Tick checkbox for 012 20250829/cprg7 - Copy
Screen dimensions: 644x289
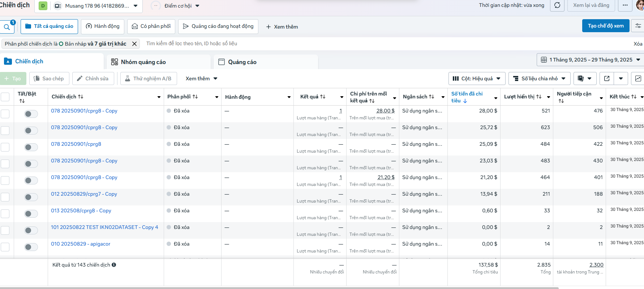tap(5, 197)
